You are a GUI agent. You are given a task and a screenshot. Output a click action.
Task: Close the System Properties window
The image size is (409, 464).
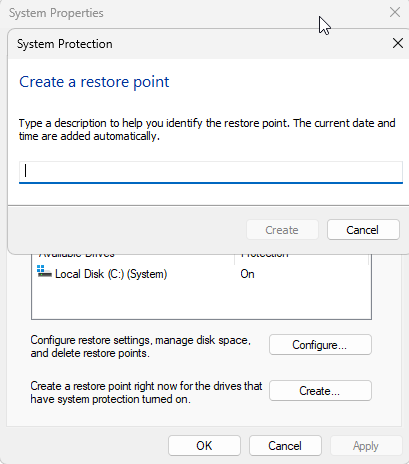[395, 12]
